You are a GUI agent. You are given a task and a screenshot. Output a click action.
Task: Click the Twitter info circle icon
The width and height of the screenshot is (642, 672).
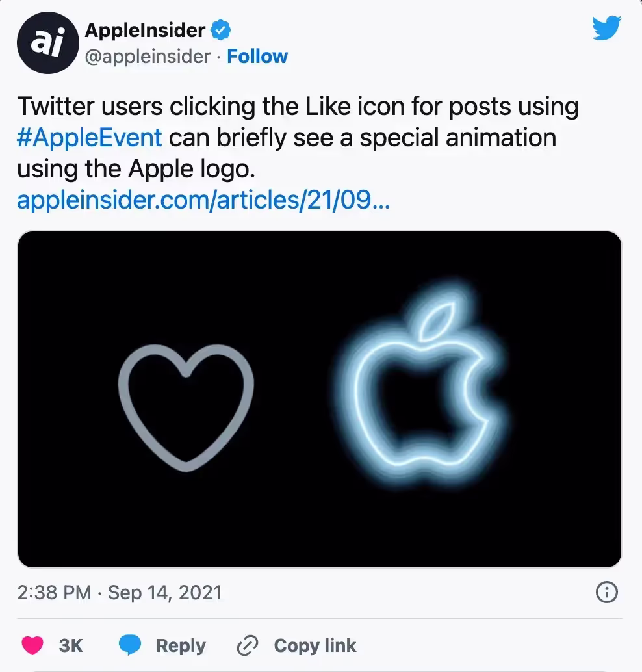coord(606,592)
